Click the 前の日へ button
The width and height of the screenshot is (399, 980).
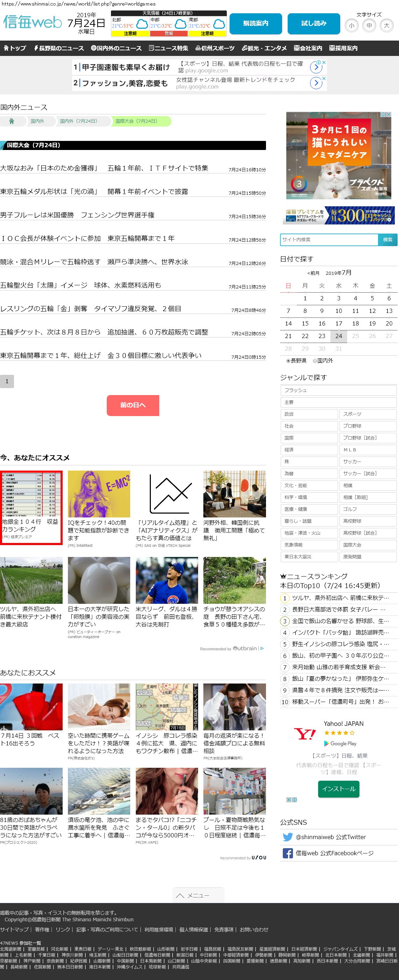point(133,405)
